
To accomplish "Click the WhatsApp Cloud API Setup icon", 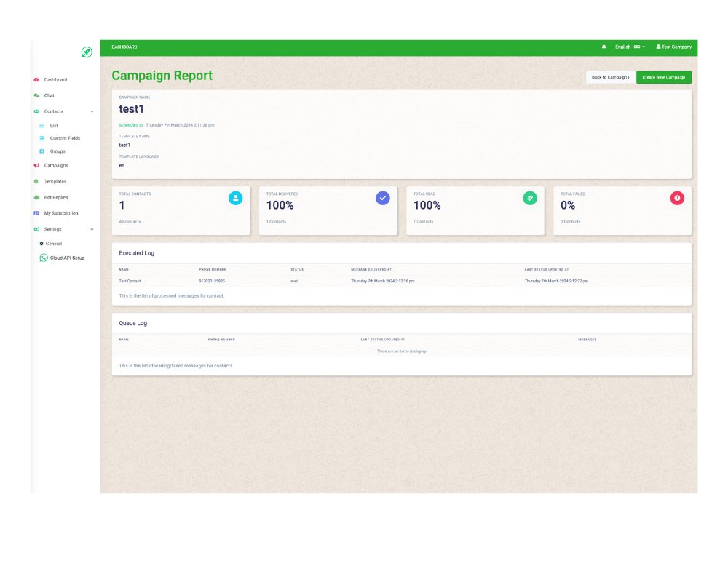I will pos(44,258).
